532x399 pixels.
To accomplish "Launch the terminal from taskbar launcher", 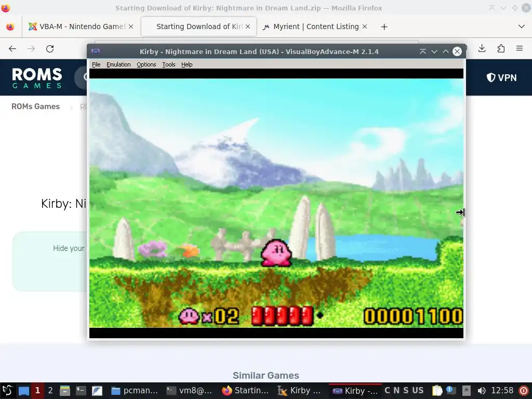I will (x=81, y=391).
